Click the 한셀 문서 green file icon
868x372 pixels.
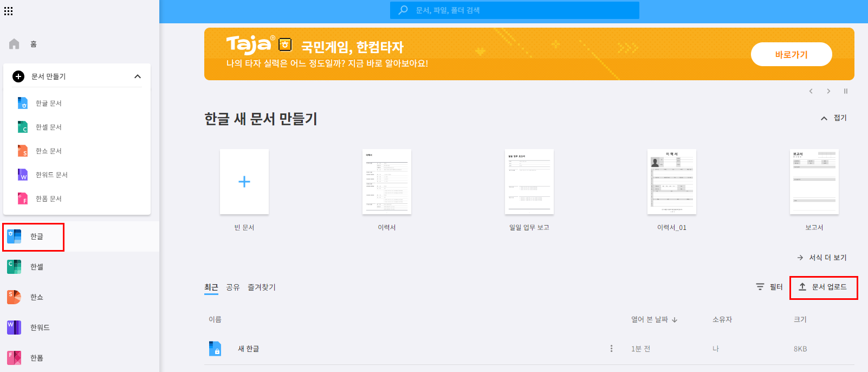[x=23, y=127]
